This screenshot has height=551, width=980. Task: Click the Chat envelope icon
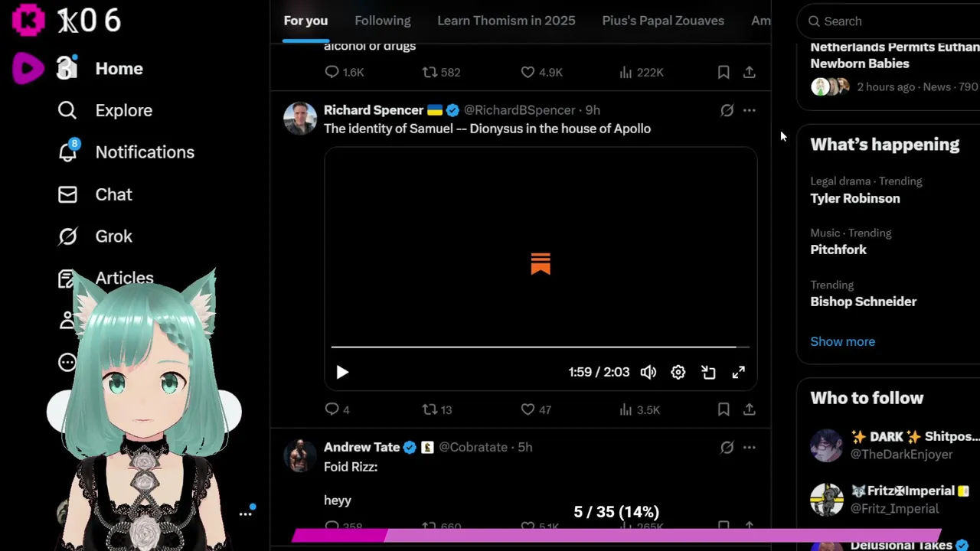(x=67, y=194)
